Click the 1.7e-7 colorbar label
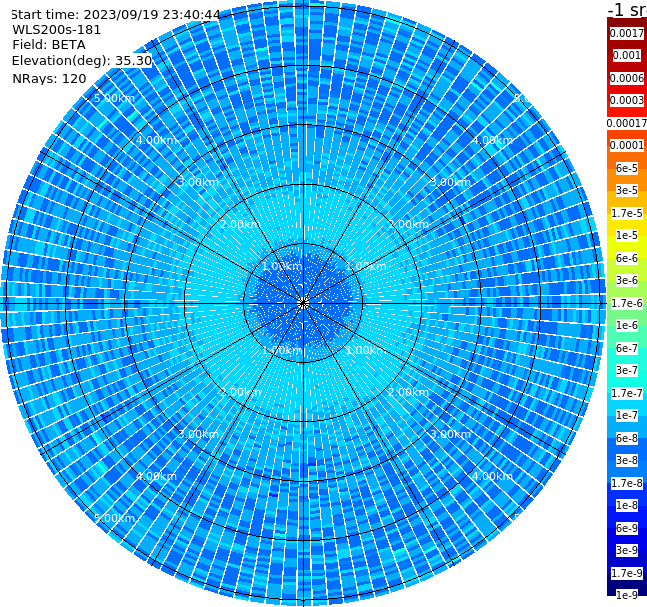The image size is (647, 607). pyautogui.click(x=627, y=393)
